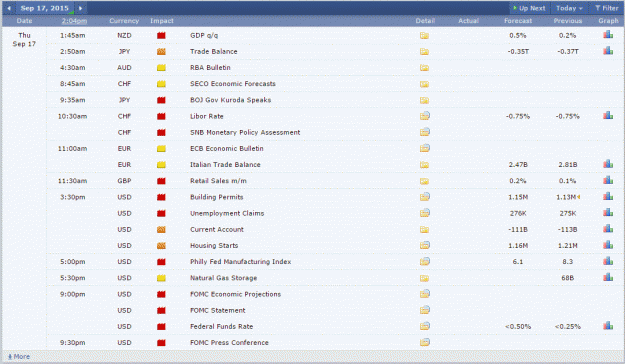Show graph for Libor Rate
Viewport: 625px width, 364px height.
(x=608, y=115)
